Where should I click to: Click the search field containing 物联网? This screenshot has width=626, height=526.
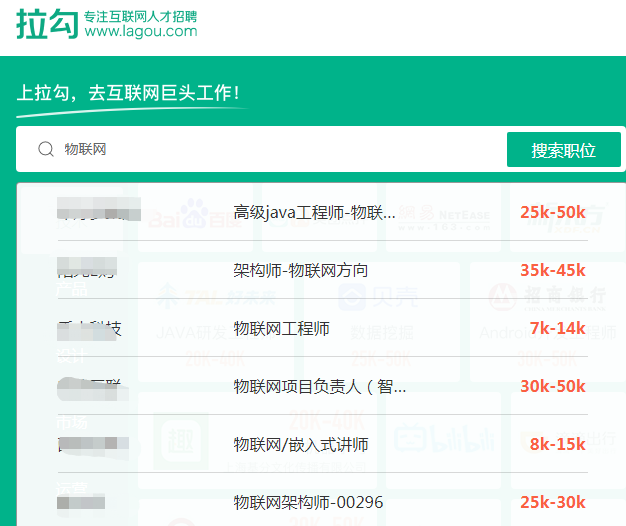coord(261,149)
